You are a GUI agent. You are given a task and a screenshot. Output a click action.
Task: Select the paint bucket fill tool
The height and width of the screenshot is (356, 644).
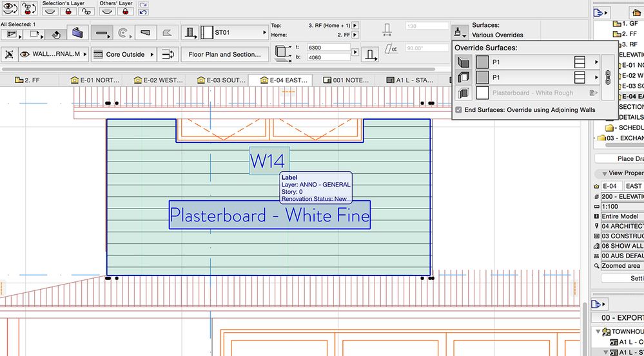pyautogui.click(x=55, y=35)
